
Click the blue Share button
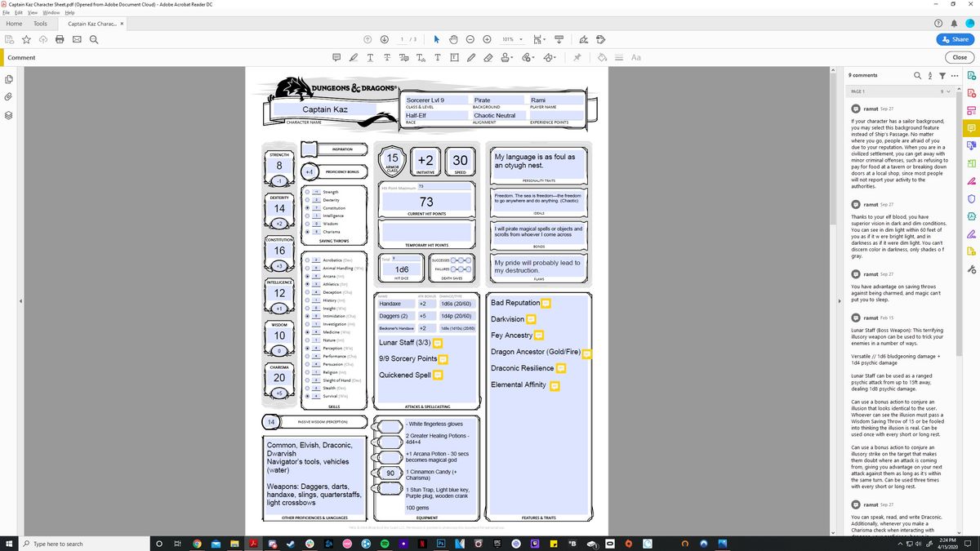(x=954, y=39)
